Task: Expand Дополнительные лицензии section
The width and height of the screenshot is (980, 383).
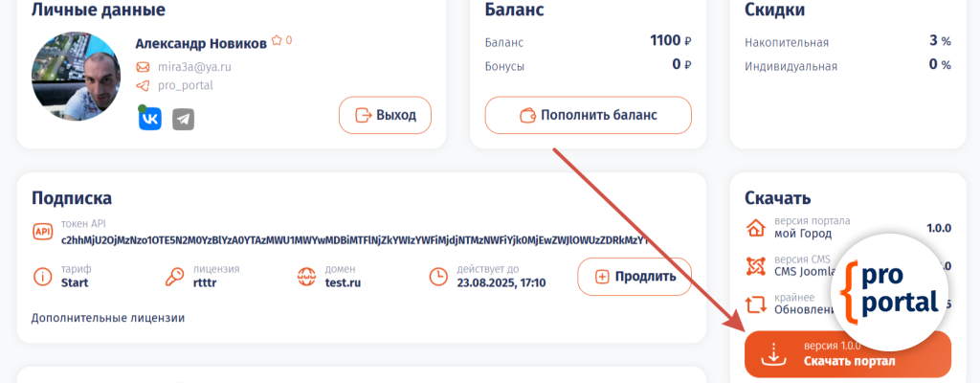Action: (x=107, y=317)
